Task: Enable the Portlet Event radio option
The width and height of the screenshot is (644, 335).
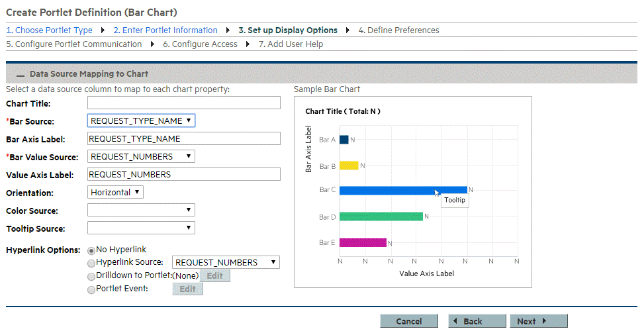Action: click(91, 289)
